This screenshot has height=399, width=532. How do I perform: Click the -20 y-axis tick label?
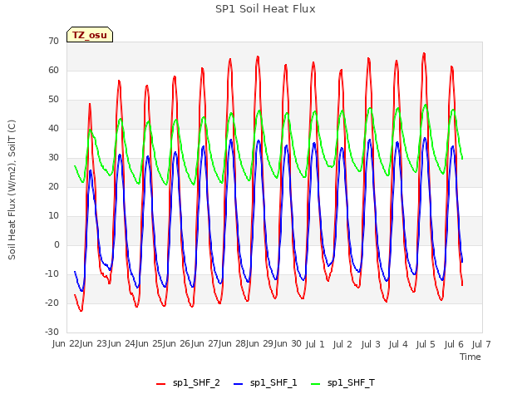pos(52,303)
